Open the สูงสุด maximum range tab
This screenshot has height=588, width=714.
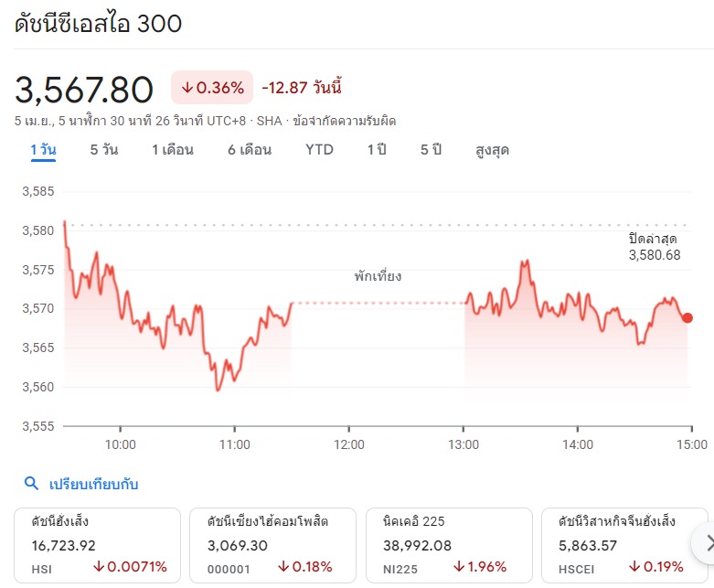tap(492, 150)
